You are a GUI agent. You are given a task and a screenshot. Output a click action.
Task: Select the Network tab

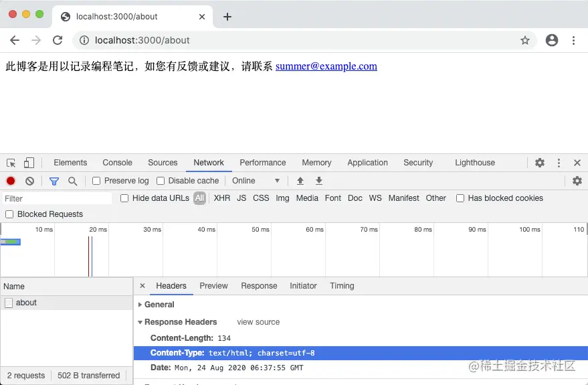coord(209,163)
